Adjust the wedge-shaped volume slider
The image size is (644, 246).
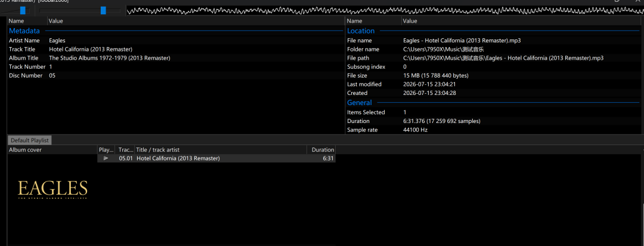pos(15,11)
